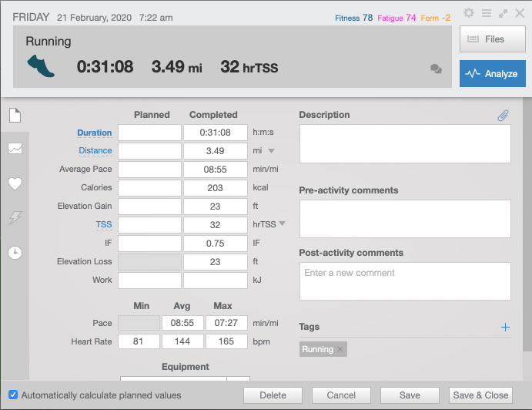532x410 pixels.
Task: Click the planned Duration field
Action: pyautogui.click(x=149, y=133)
